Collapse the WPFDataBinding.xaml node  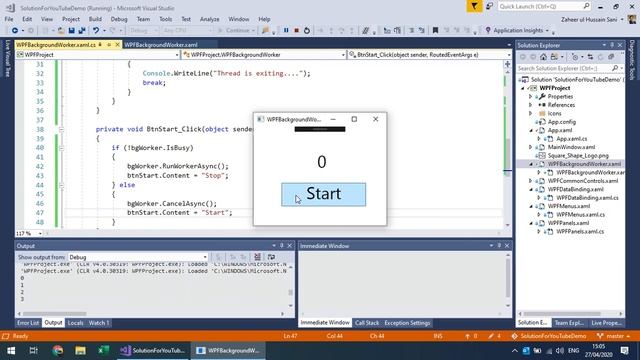(531, 189)
